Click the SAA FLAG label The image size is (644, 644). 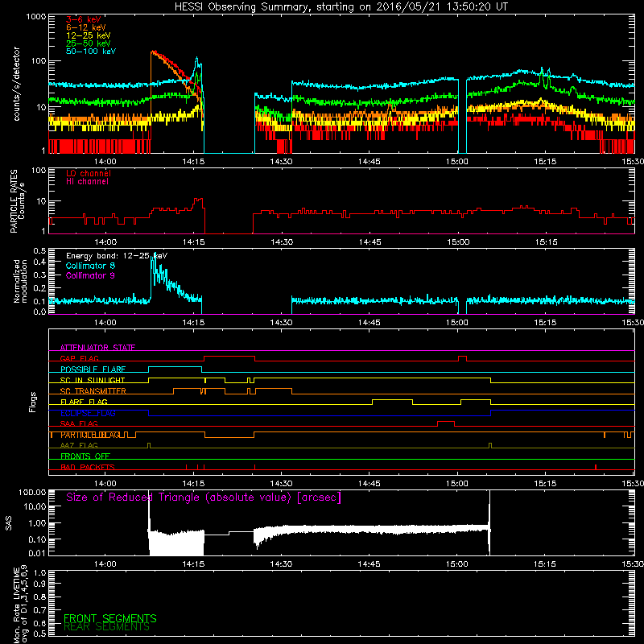(x=79, y=423)
